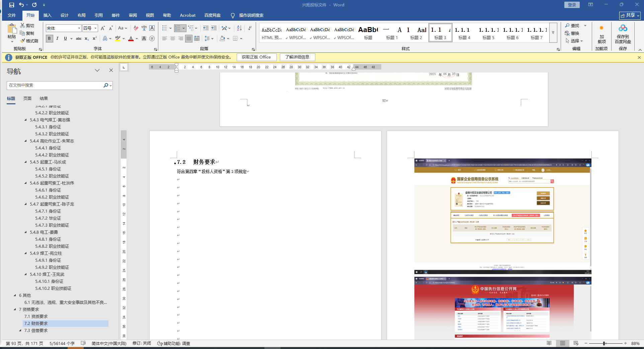Click the increase indent icon
The height and width of the screenshot is (349, 644).
coord(214,28)
